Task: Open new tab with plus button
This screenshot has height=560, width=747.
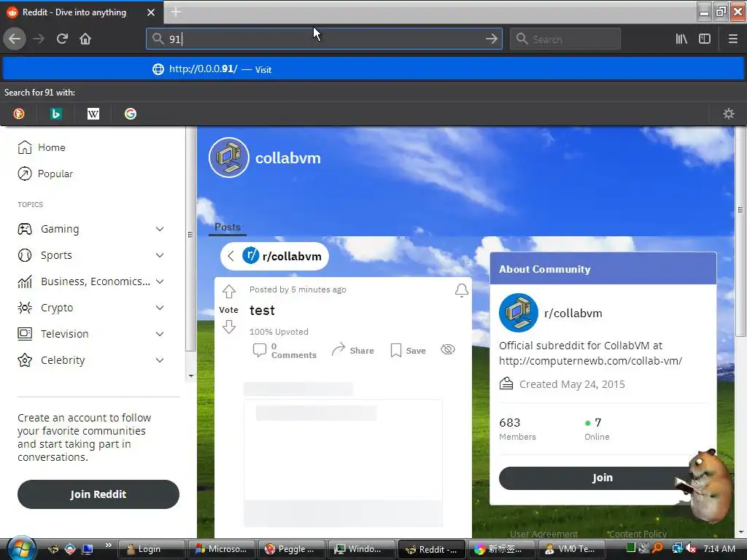Action: 176,12
